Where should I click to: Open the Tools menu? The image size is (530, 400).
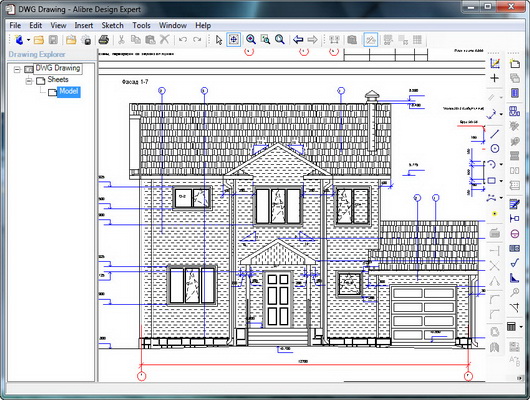(x=141, y=25)
